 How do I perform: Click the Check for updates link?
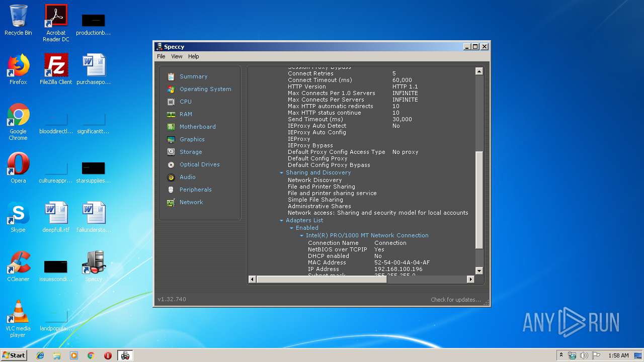coord(456,300)
